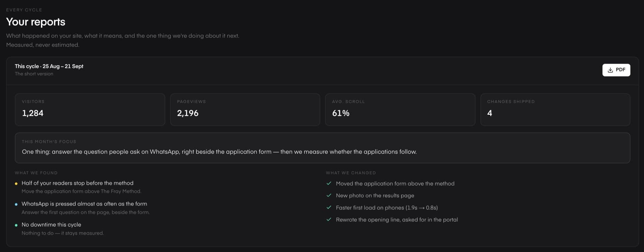Select 'Half of your readers stop before the method'

[77, 183]
